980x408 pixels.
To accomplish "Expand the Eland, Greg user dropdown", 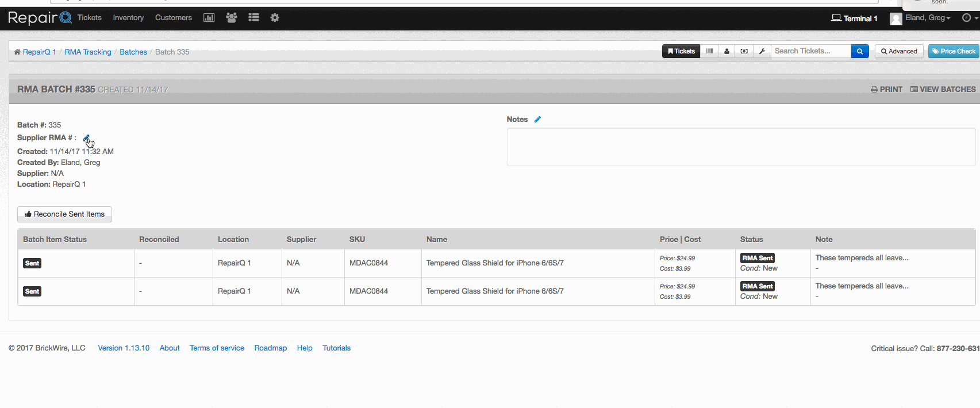I will pyautogui.click(x=921, y=18).
